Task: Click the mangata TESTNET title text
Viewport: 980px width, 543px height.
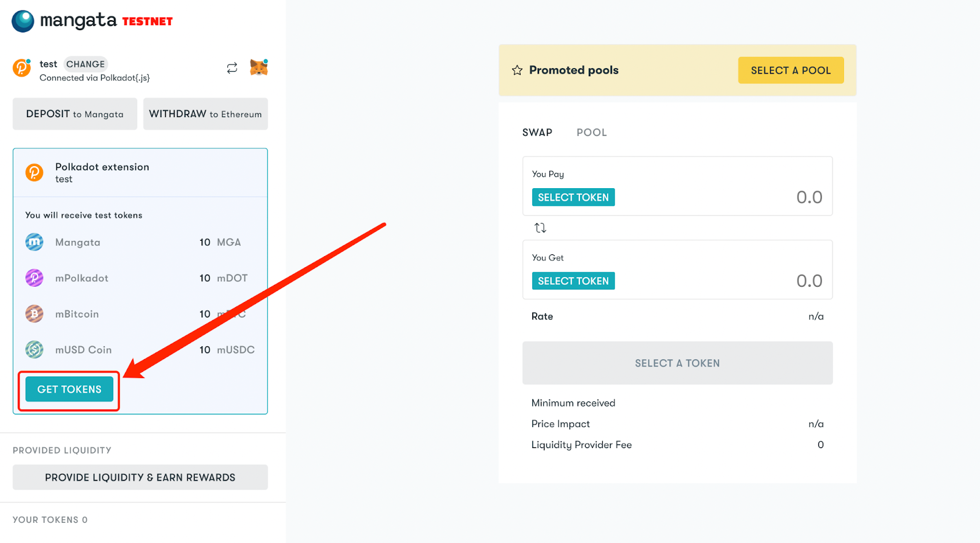Action: click(x=107, y=21)
